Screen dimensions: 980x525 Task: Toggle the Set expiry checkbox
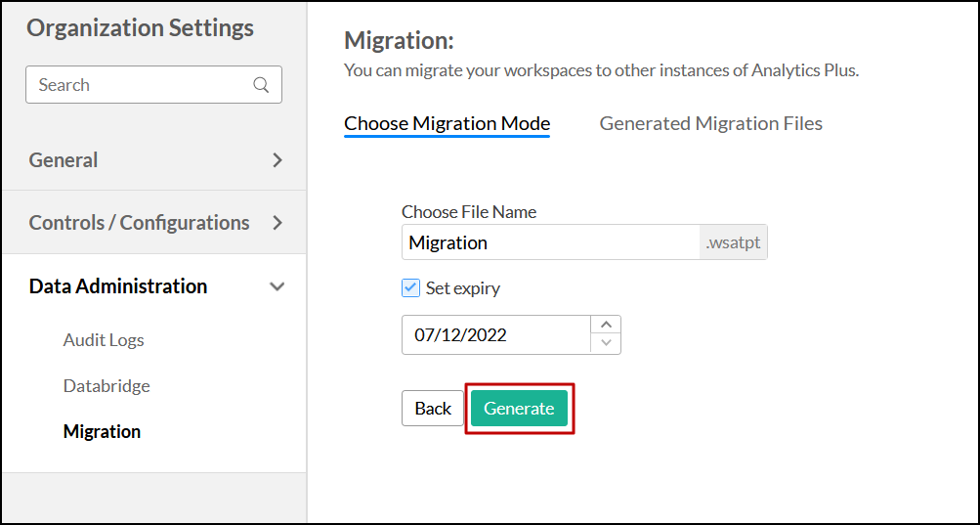tap(411, 288)
